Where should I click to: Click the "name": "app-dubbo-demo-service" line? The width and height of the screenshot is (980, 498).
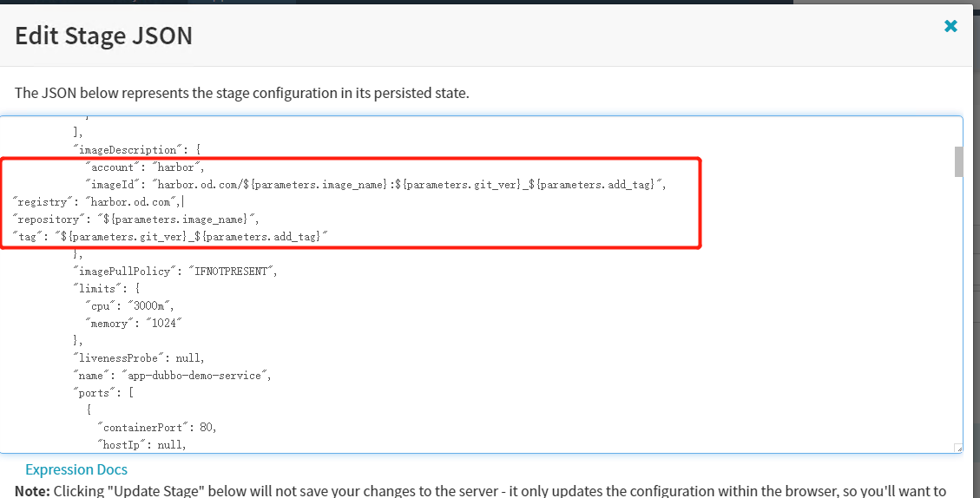173,376
